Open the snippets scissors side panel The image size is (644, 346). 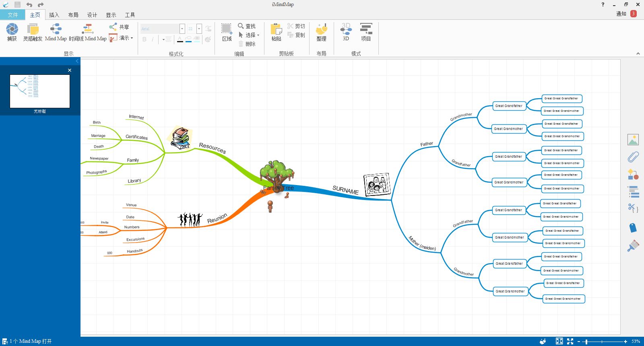point(633,208)
